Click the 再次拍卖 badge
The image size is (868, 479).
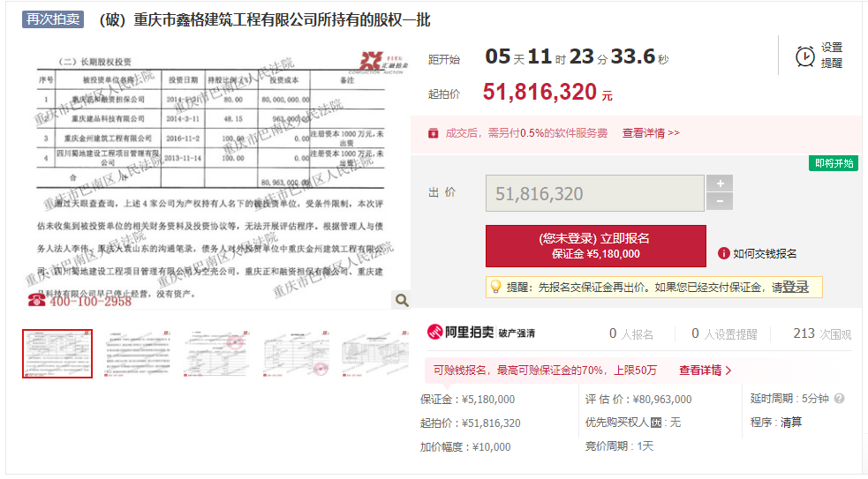[53, 19]
